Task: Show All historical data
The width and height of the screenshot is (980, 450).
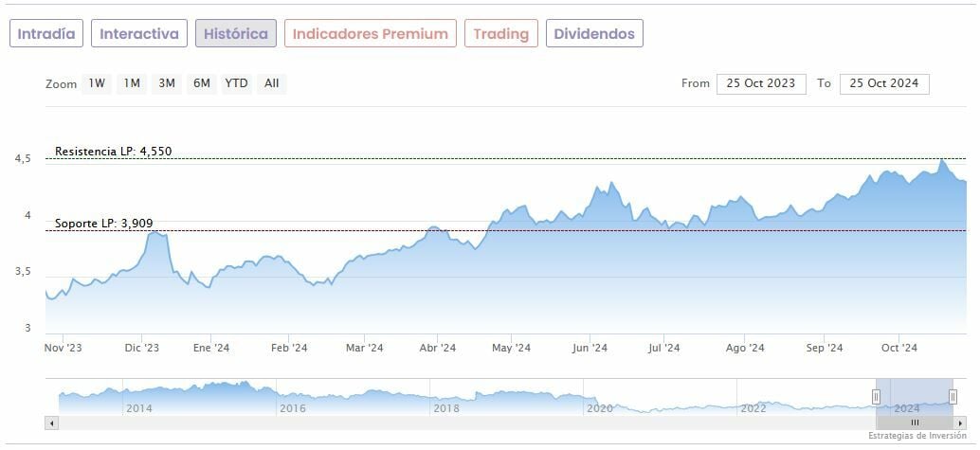Action: pos(271,83)
